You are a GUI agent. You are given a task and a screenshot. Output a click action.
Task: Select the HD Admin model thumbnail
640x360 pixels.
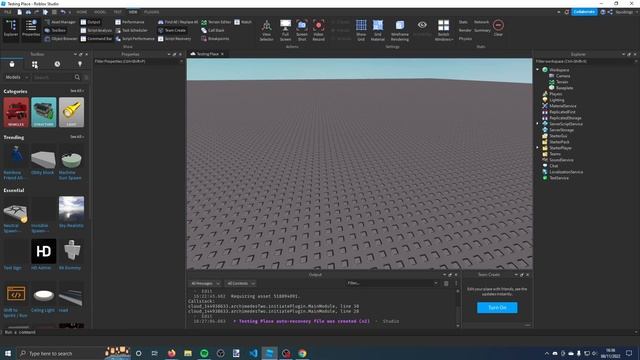44,251
